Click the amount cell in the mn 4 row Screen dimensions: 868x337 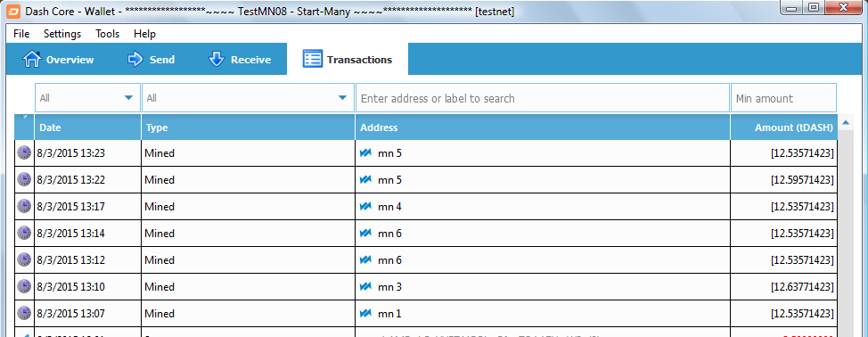[x=784, y=207]
